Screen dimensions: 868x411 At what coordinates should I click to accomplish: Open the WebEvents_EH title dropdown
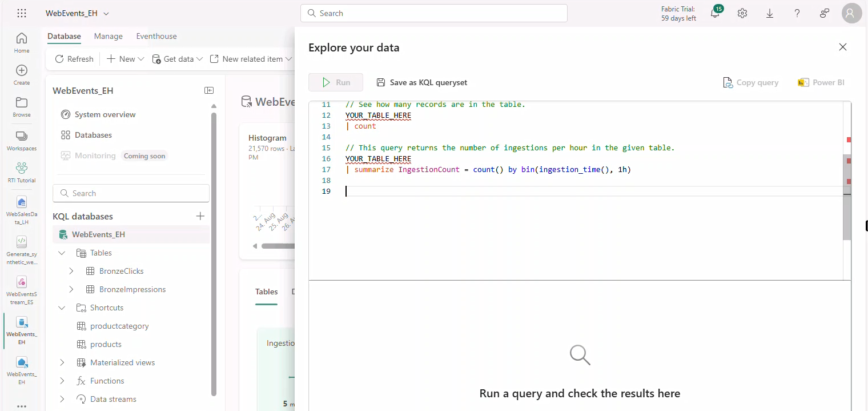click(106, 13)
